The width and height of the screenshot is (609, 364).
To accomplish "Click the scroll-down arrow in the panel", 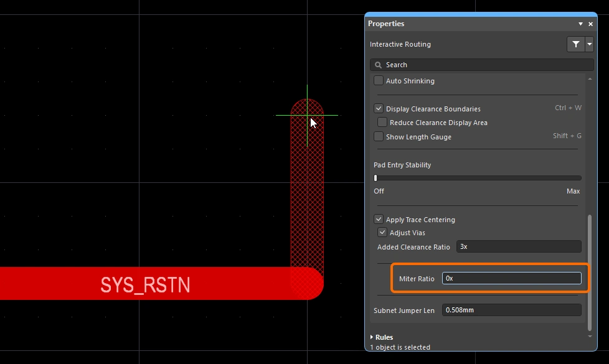I will pos(590,337).
